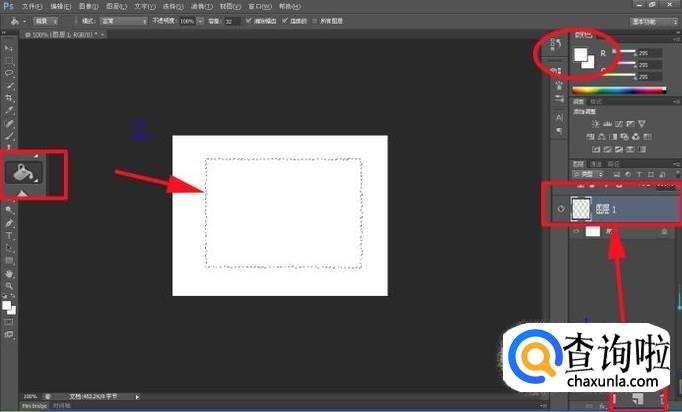This screenshot has height=412, width=682.
Task: Click the foreground color in Color panel
Action: click(581, 55)
